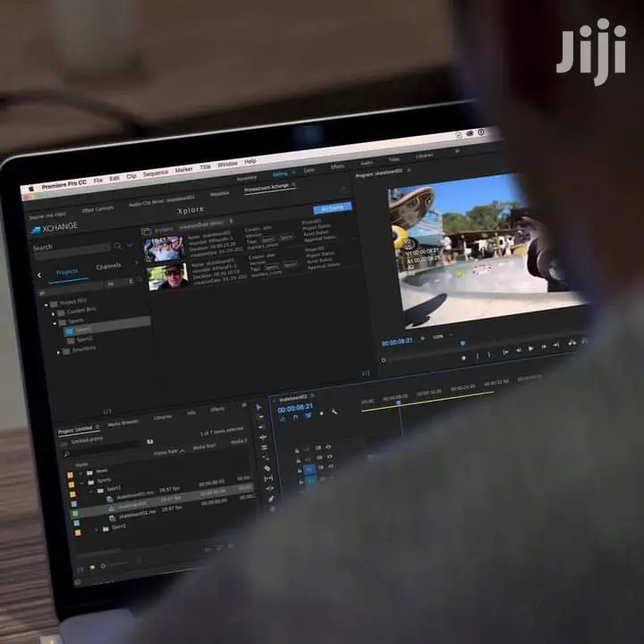Toggle top video track eye visibility
Screen dimensions: 644x644
(x=328, y=446)
